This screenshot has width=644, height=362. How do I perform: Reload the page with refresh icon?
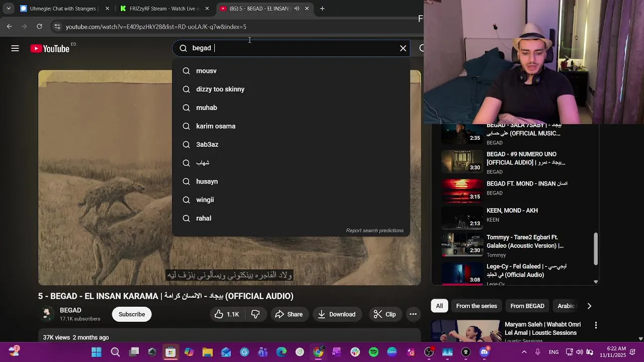pyautogui.click(x=39, y=26)
